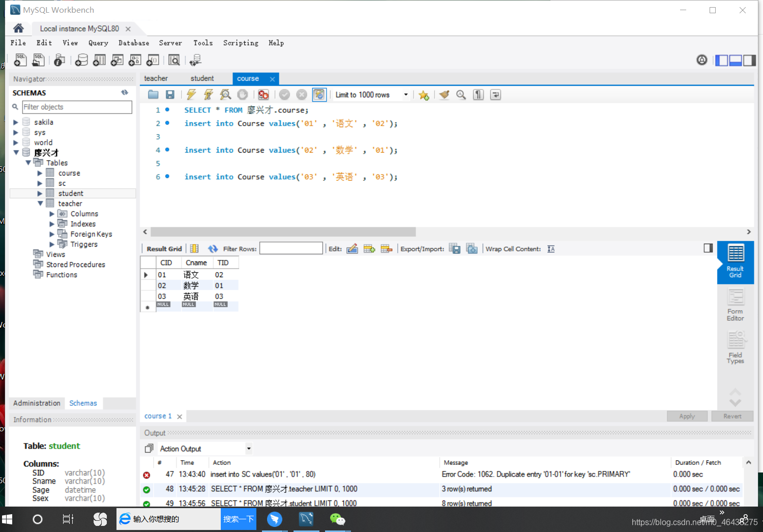The image size is (763, 532).
Task: Toggle the left sidebar visibility
Action: click(x=721, y=61)
